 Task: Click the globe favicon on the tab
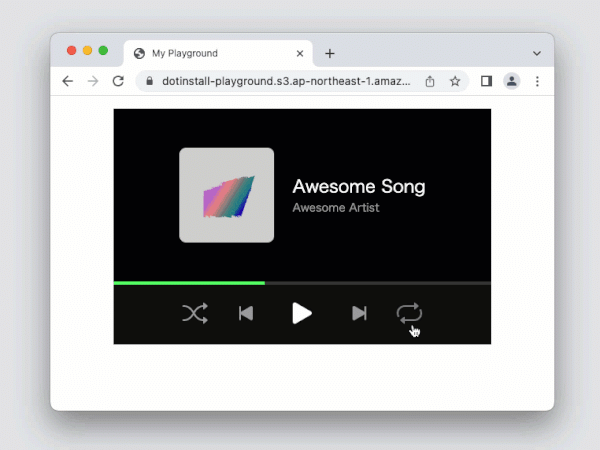[x=139, y=54]
